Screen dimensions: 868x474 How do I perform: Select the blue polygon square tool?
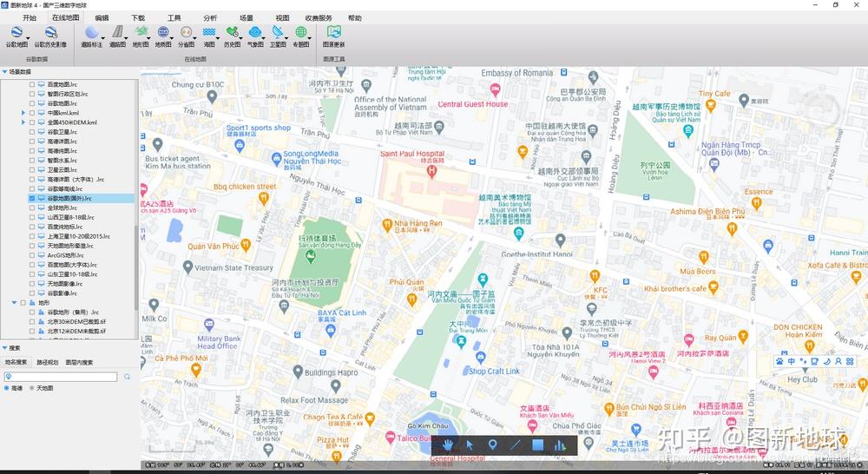coord(537,444)
